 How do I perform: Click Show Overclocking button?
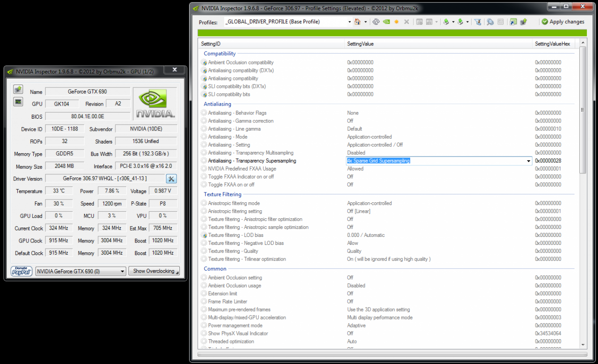coord(155,271)
